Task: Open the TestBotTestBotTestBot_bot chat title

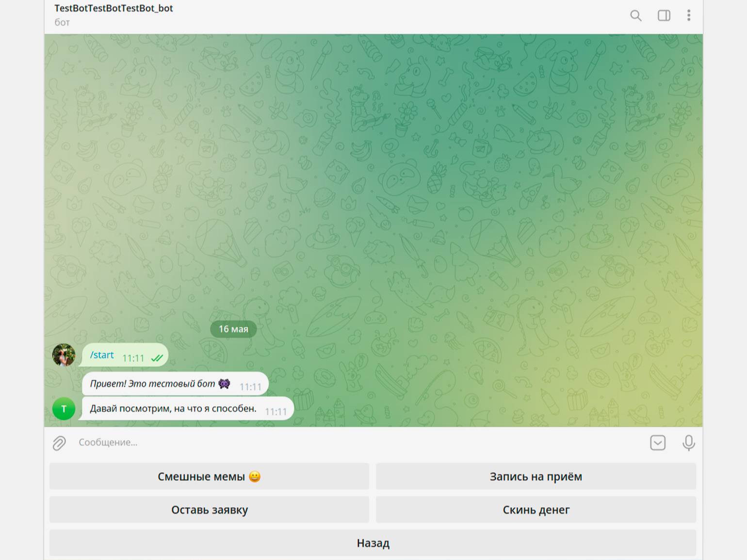Action: coord(114,8)
